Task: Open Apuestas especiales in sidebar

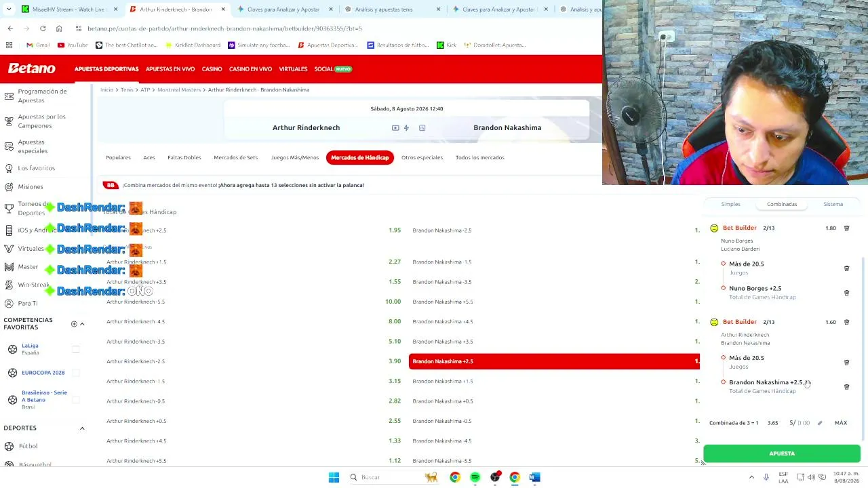Action: pyautogui.click(x=33, y=146)
